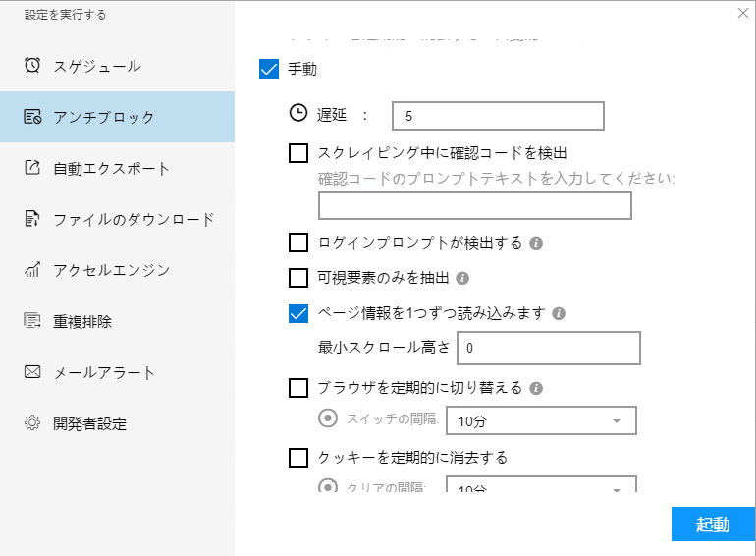Open the スイッチの間隔 10分 dropdown
Screen dimensions: 756x556
541,420
